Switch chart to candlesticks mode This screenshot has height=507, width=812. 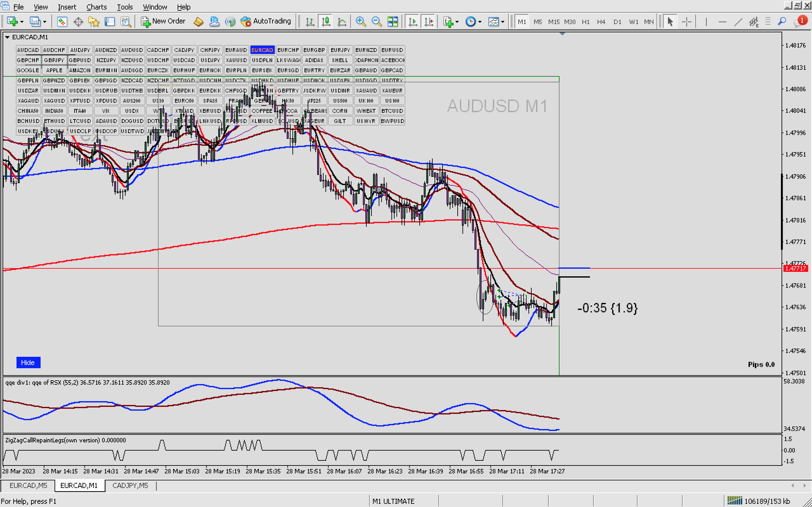326,22
